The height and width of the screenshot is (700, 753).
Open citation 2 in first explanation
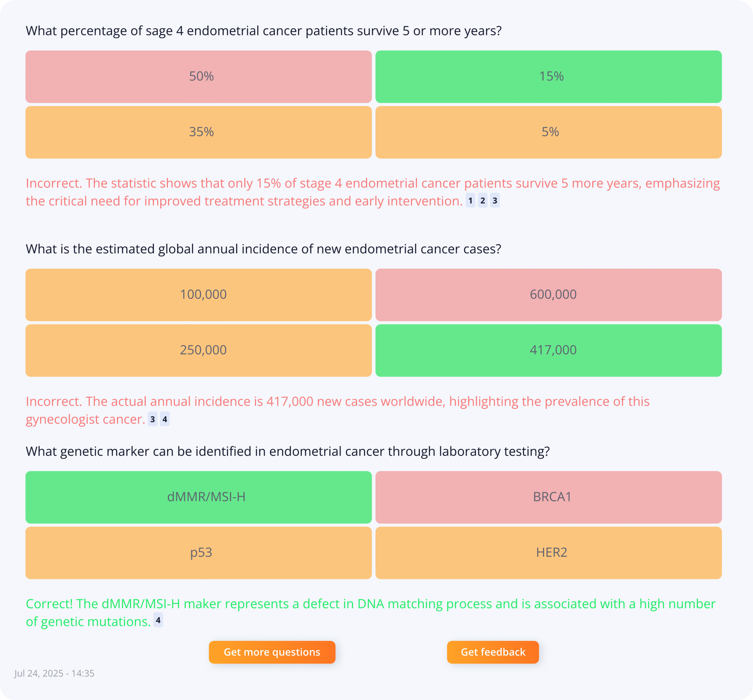(483, 201)
